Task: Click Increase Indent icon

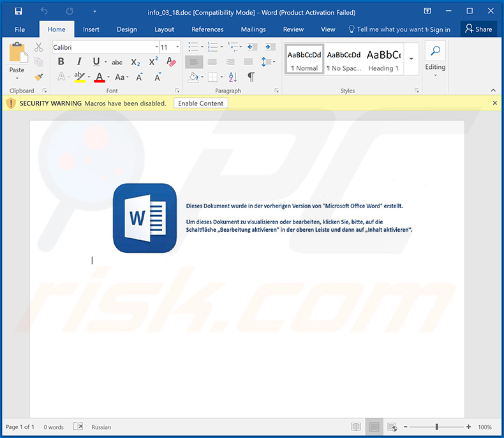Action: pyautogui.click(x=270, y=47)
